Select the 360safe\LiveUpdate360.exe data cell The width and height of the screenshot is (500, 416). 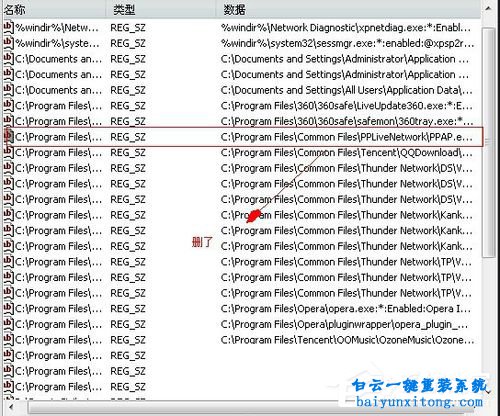click(347, 106)
